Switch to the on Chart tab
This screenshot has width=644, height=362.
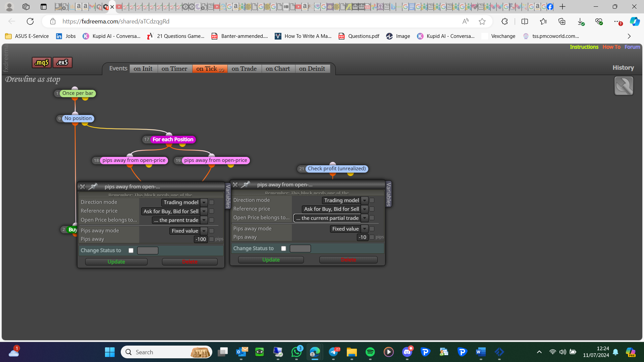tap(278, 69)
